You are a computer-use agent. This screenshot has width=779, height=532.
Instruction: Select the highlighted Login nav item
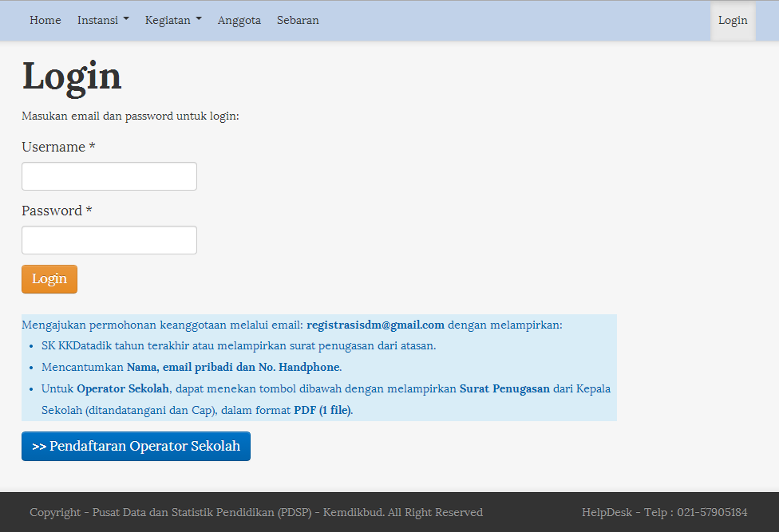(732, 20)
